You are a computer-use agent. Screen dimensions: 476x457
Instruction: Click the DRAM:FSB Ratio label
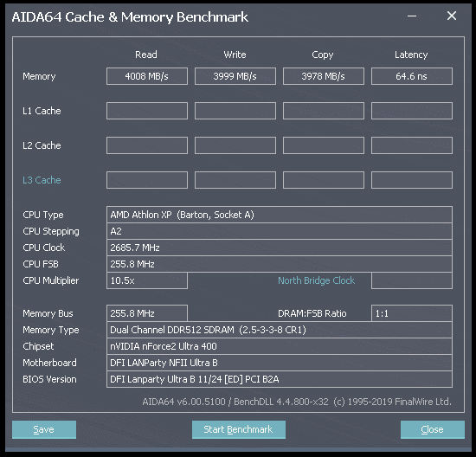(x=312, y=313)
